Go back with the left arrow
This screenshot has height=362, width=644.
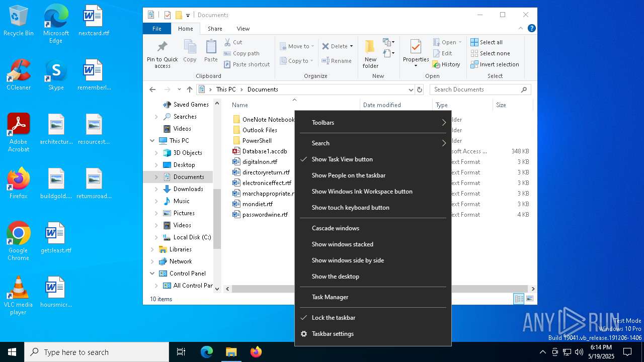[152, 89]
